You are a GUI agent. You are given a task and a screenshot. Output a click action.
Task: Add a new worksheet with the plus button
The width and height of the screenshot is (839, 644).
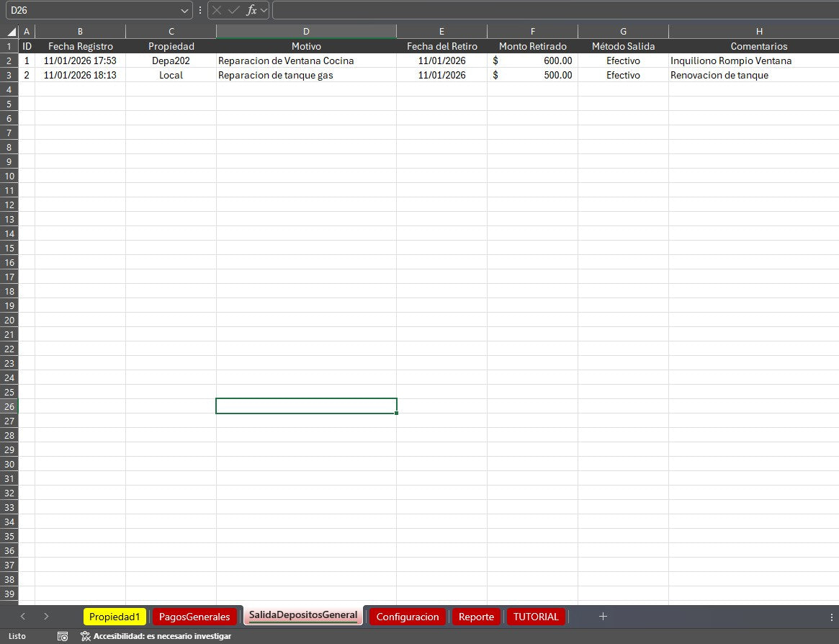[x=603, y=617]
